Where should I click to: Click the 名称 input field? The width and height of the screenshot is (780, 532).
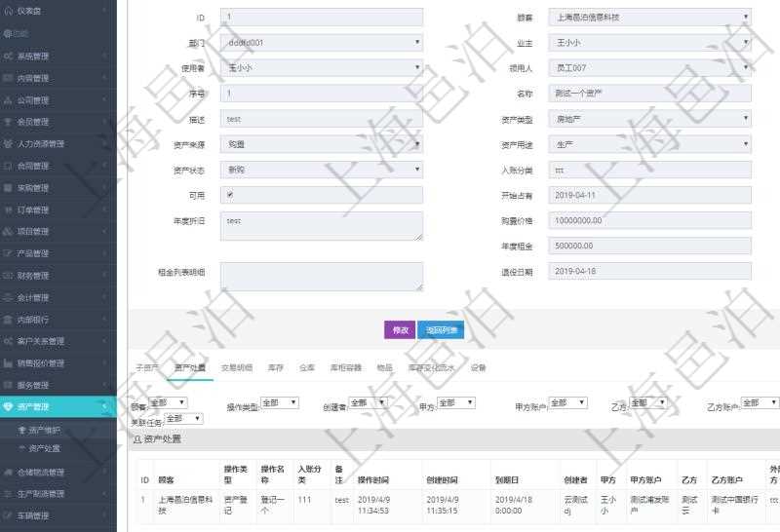coord(650,93)
